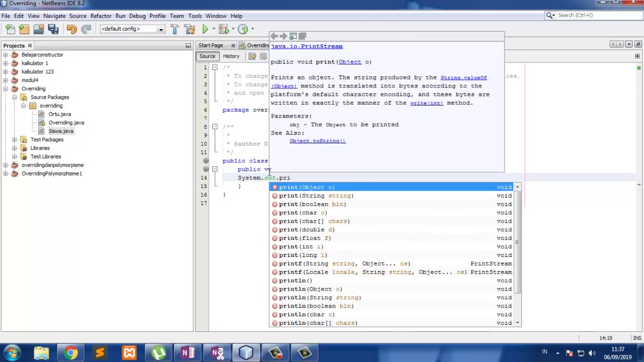Click the Object link in print signature

tap(350, 62)
